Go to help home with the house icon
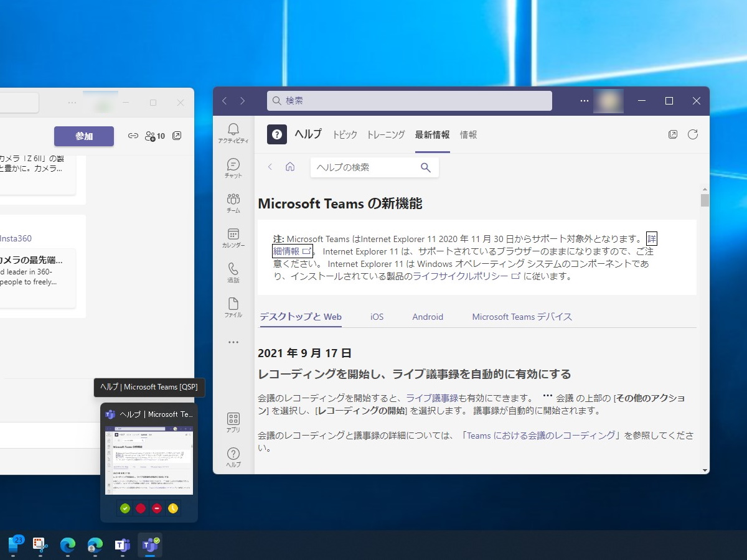This screenshot has width=747, height=560. [x=290, y=167]
